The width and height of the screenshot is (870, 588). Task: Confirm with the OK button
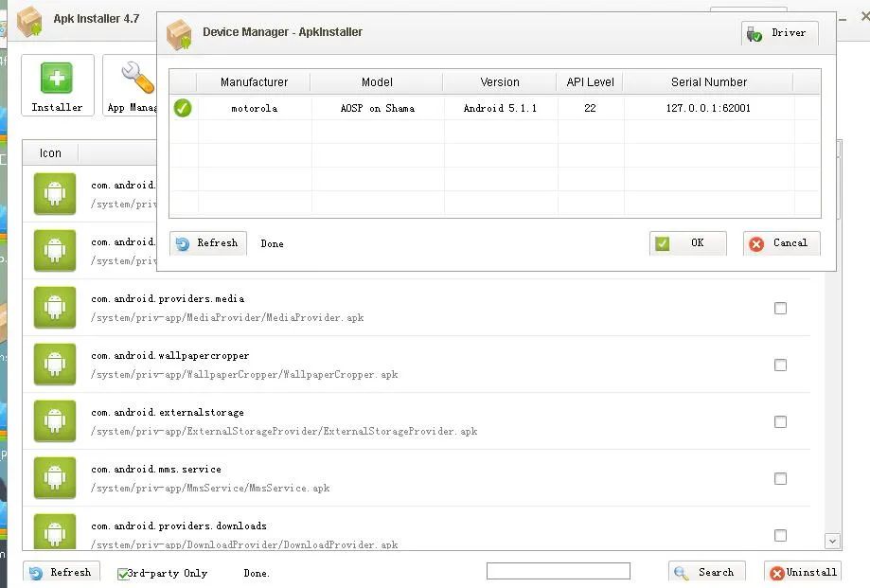[x=687, y=243]
